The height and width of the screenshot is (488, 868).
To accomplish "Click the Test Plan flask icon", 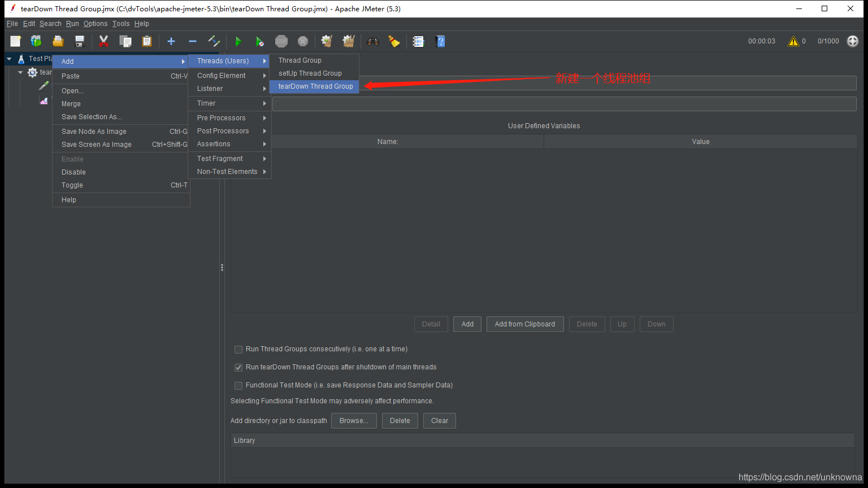I will pos(21,59).
